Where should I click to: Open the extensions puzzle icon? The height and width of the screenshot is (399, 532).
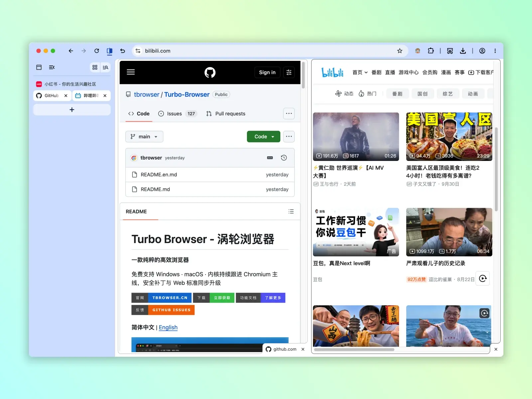431,51
